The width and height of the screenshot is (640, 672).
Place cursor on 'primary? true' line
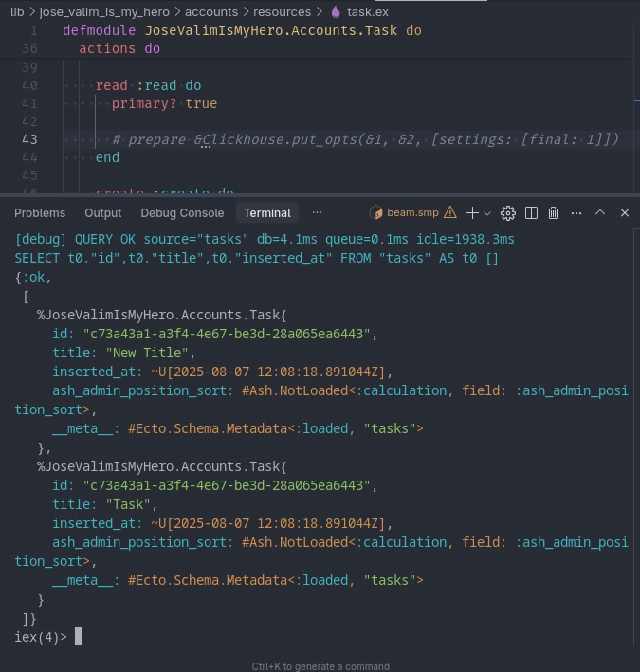pyautogui.click(x=164, y=103)
